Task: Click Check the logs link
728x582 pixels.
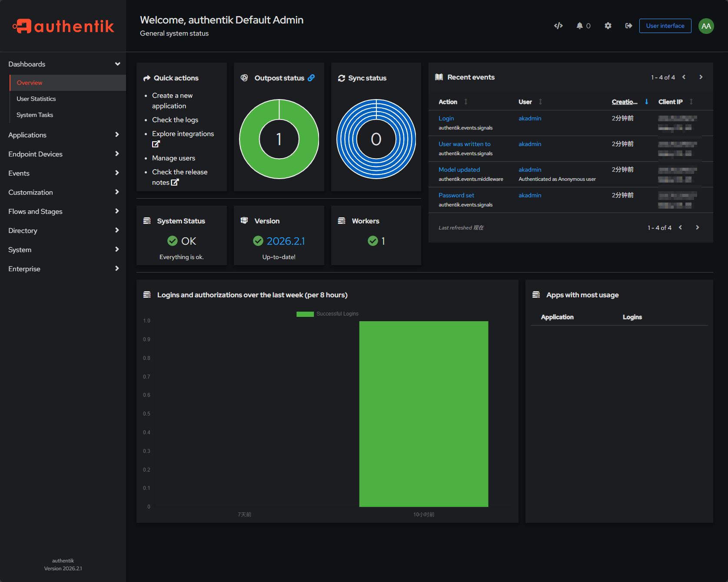Action: 175,120
